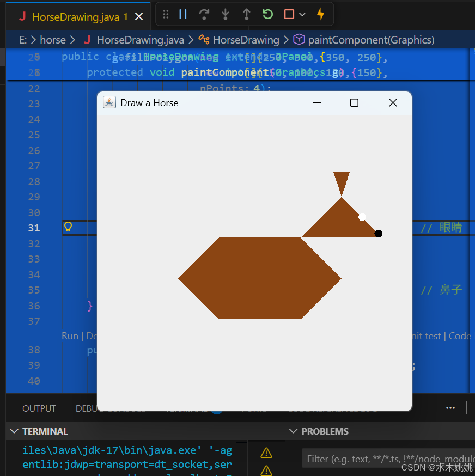Click the Step Over debug icon
Image resolution: width=475 pixels, height=476 pixels.
(x=204, y=14)
